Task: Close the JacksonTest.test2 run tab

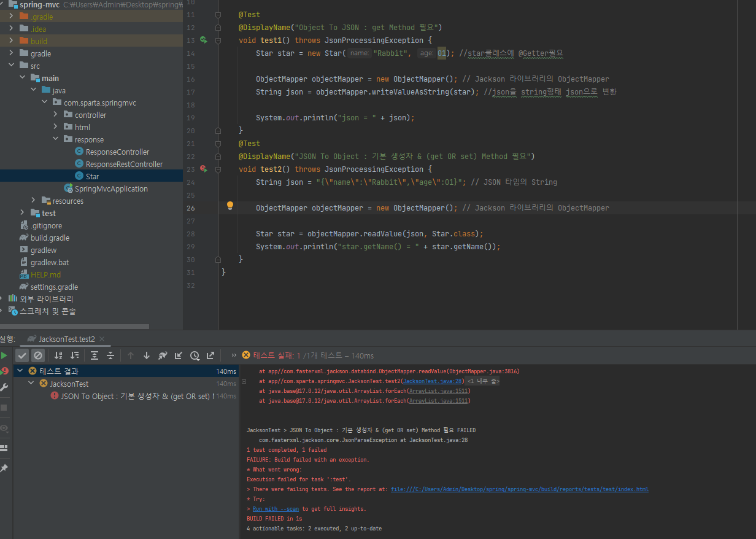Action: 101,339
